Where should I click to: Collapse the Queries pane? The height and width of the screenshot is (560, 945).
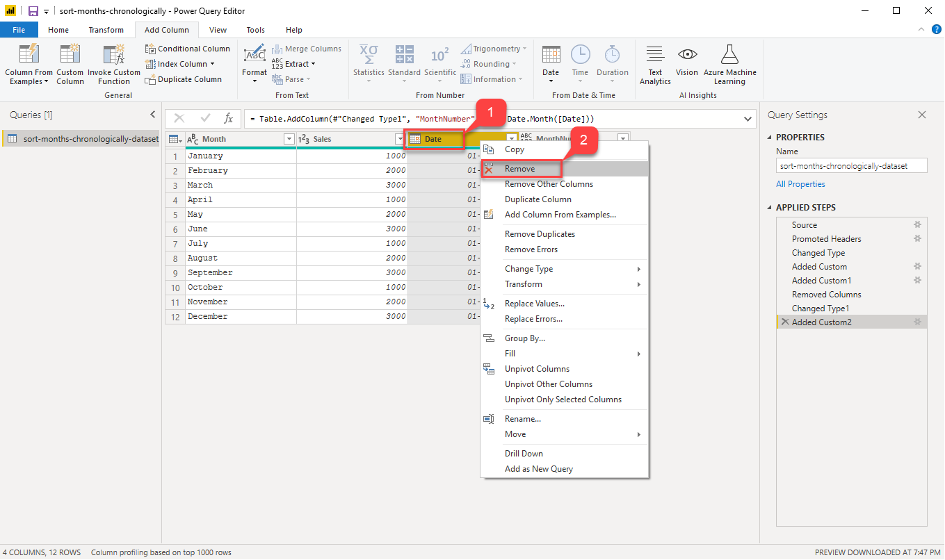click(153, 115)
